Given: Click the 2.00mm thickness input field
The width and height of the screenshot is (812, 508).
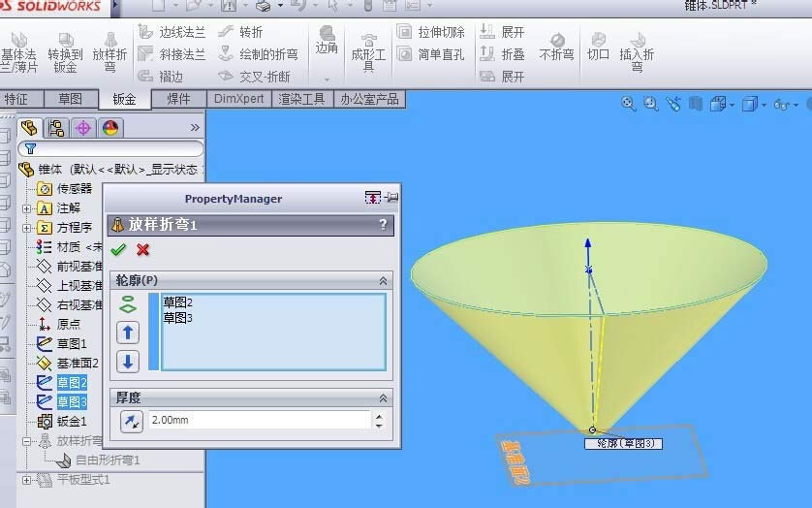Looking at the screenshot, I should [260, 420].
